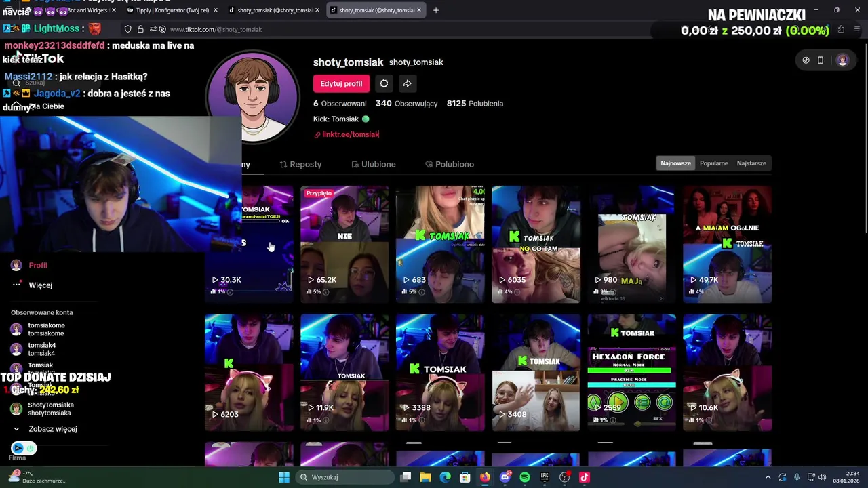Click the Profil avatar icon in sidebar
The width and height of the screenshot is (868, 488).
(x=16, y=265)
